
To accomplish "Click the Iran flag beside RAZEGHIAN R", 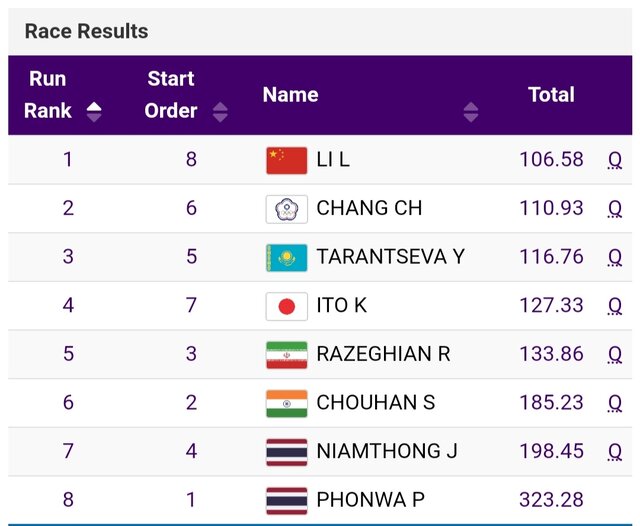I will (x=286, y=354).
